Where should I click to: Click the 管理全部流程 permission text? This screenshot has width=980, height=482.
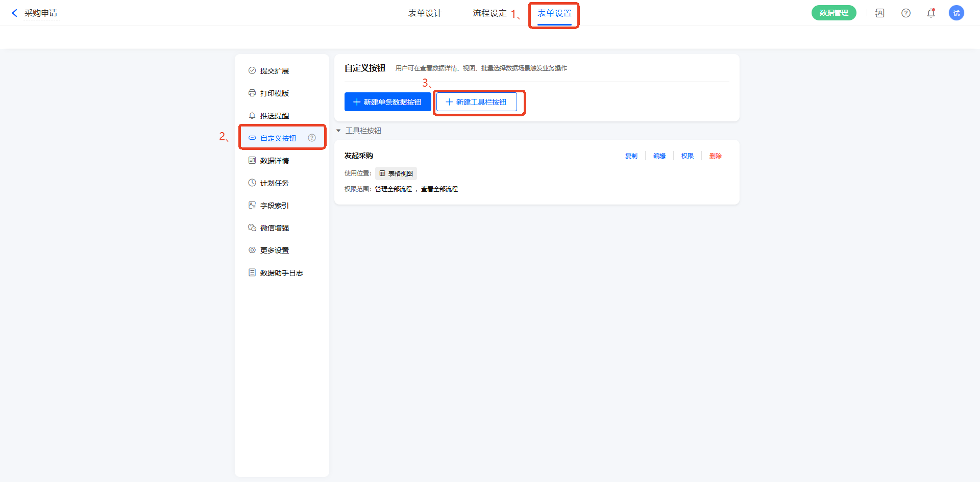[394, 189]
